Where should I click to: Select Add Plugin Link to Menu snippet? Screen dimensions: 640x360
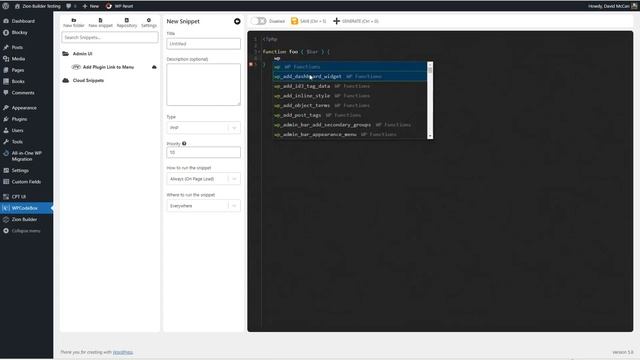point(108,67)
